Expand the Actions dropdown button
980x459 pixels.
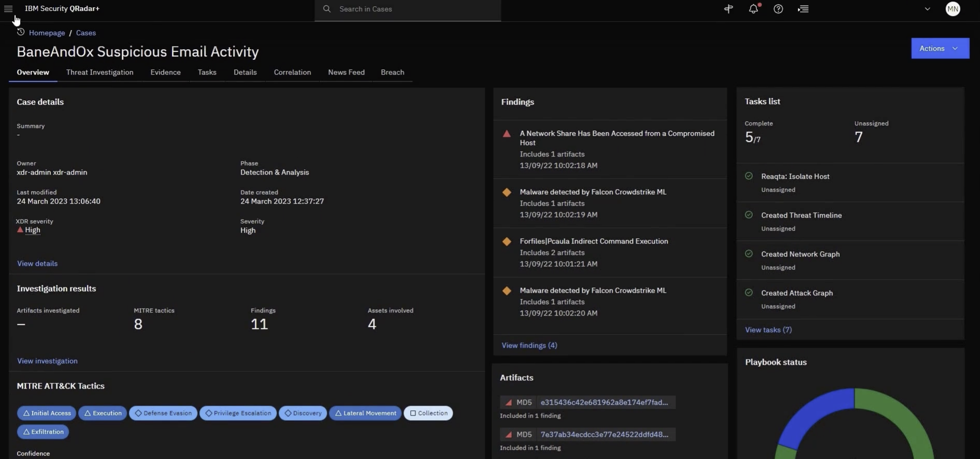tap(940, 48)
